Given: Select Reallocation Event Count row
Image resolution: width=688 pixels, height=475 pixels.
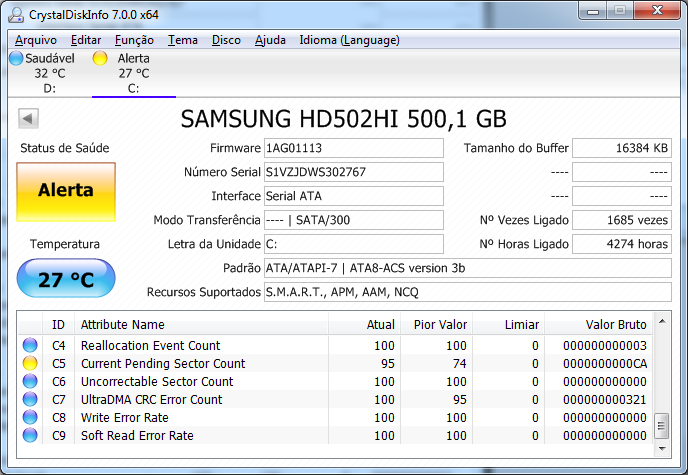Looking at the screenshot, I should (335, 346).
